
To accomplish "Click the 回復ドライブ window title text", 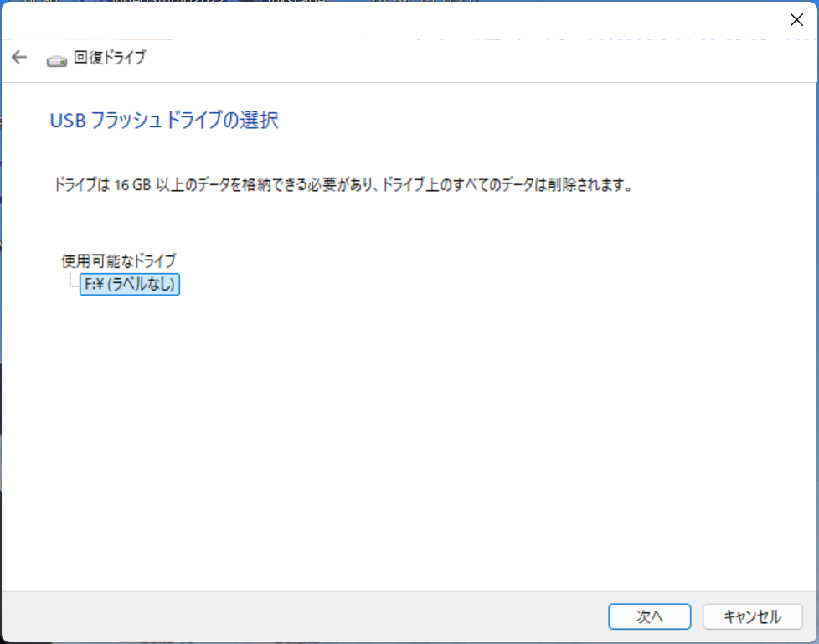I will point(110,58).
